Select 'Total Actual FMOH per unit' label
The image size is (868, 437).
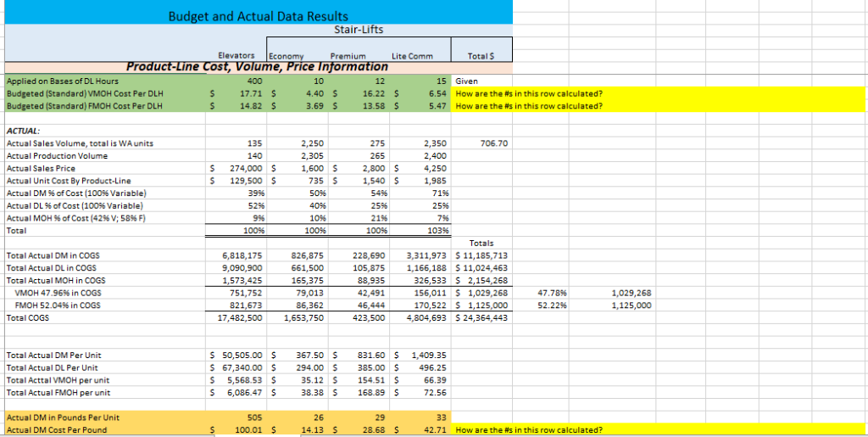click(58, 392)
